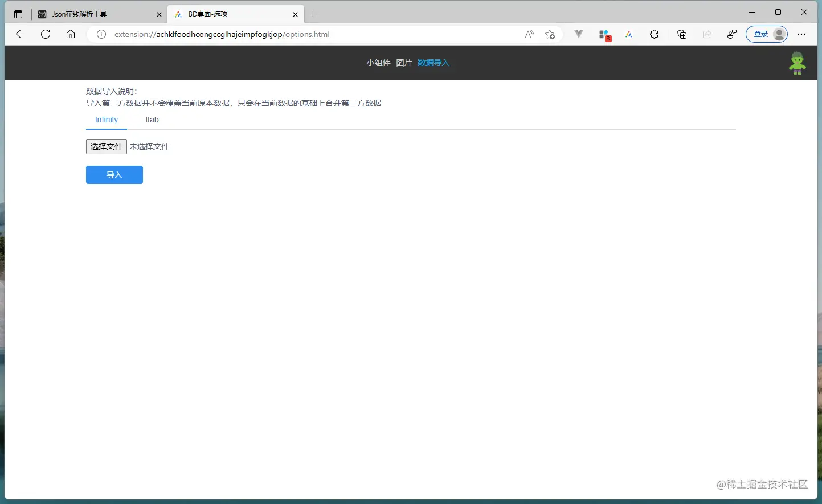Open the browser copilot people icon

(x=732, y=34)
